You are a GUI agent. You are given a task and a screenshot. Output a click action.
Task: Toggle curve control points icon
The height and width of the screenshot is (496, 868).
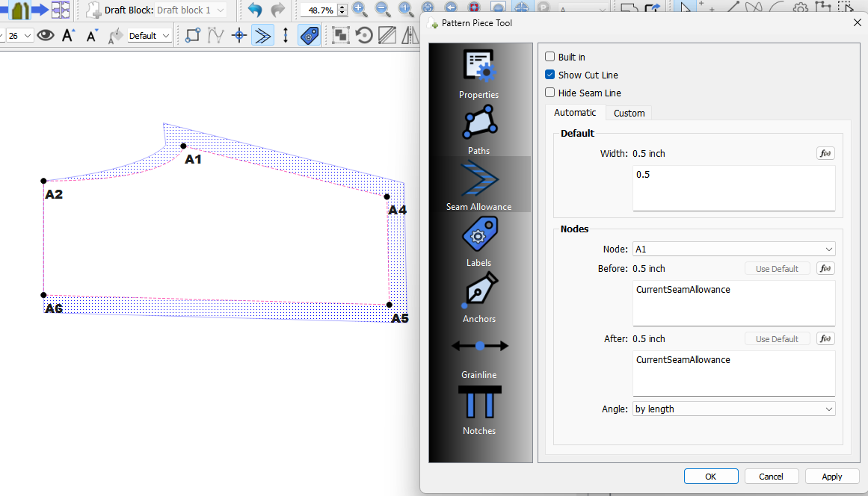point(215,35)
